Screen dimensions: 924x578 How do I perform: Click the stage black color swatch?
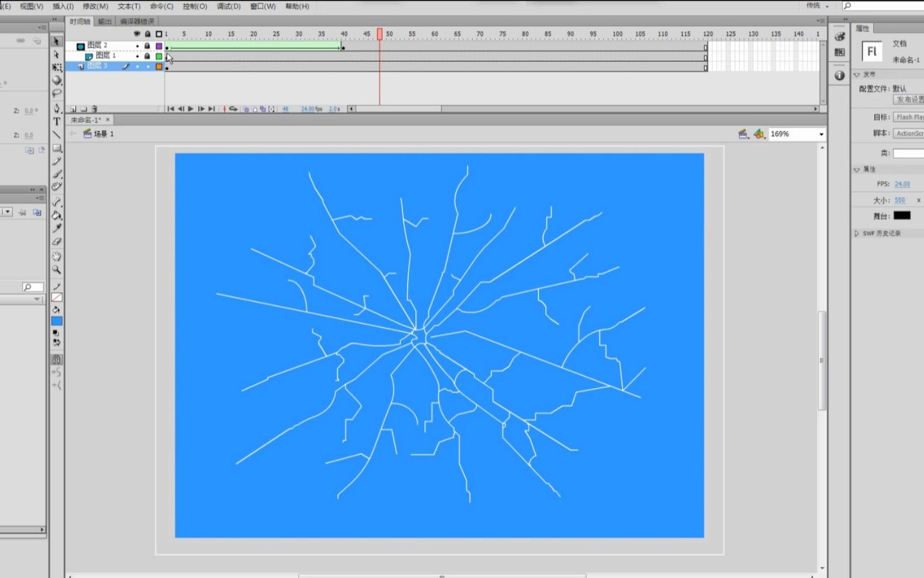(x=902, y=216)
